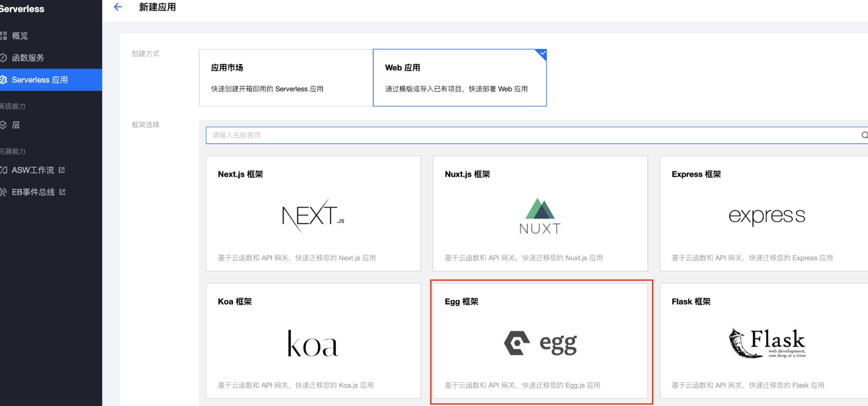
Task: Click the Flask logo
Action: (767, 343)
